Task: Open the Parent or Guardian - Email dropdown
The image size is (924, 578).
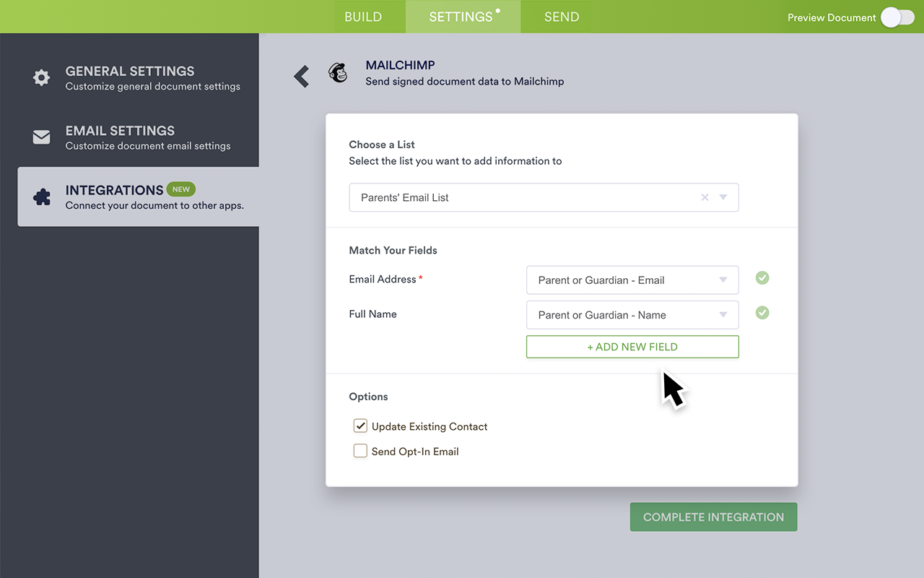Action: click(x=723, y=280)
